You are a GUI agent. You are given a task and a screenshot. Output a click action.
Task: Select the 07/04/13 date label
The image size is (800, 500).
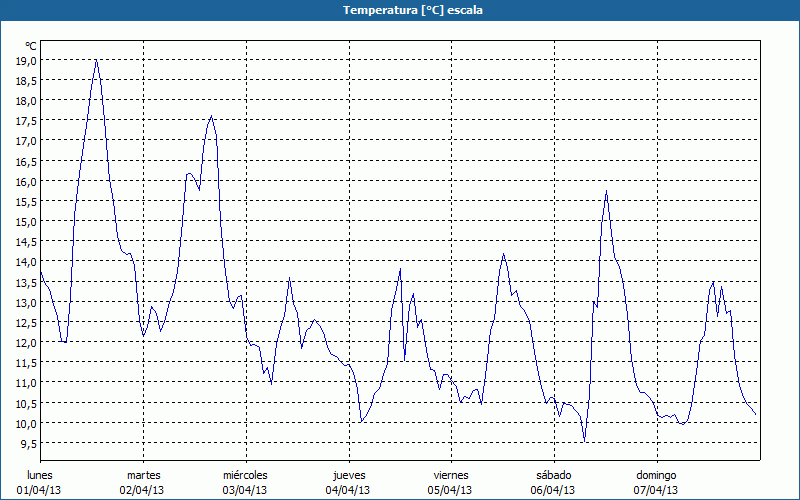click(656, 490)
